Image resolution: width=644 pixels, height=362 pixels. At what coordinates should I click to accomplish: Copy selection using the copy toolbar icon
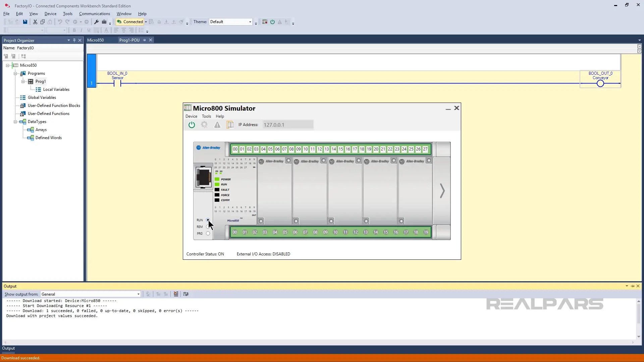pos(43,22)
